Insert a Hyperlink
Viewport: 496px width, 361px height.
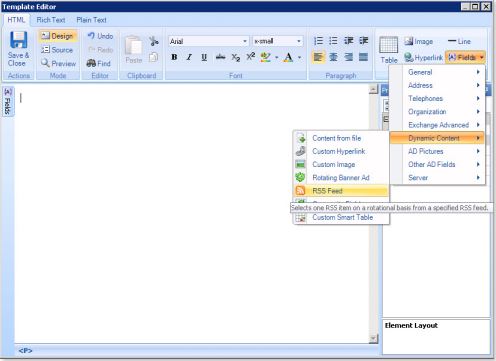423,58
